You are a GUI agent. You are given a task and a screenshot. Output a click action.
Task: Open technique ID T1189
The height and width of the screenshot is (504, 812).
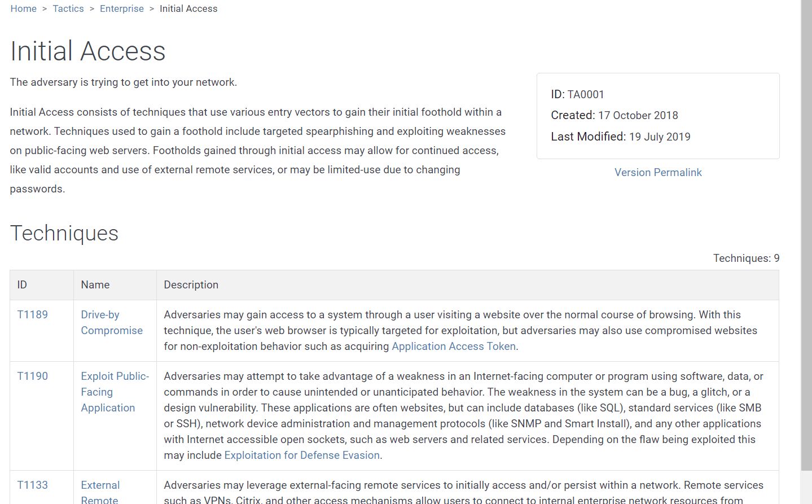coord(33,315)
